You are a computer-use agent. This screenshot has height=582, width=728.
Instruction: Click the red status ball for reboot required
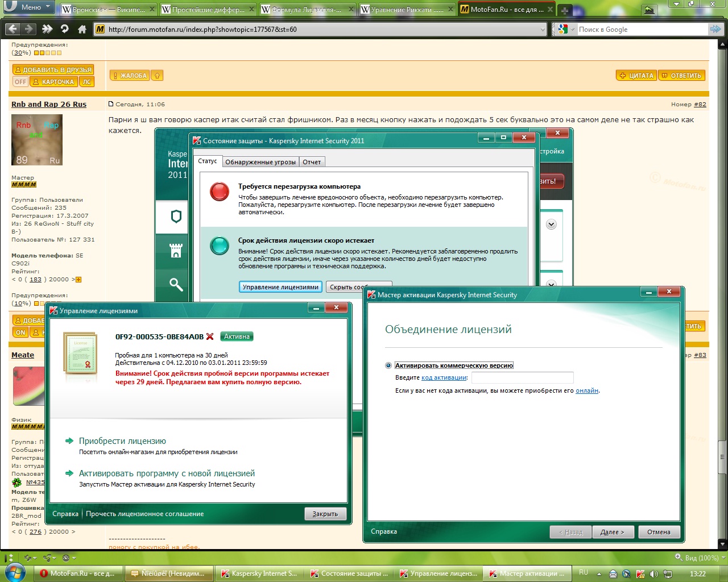(220, 192)
